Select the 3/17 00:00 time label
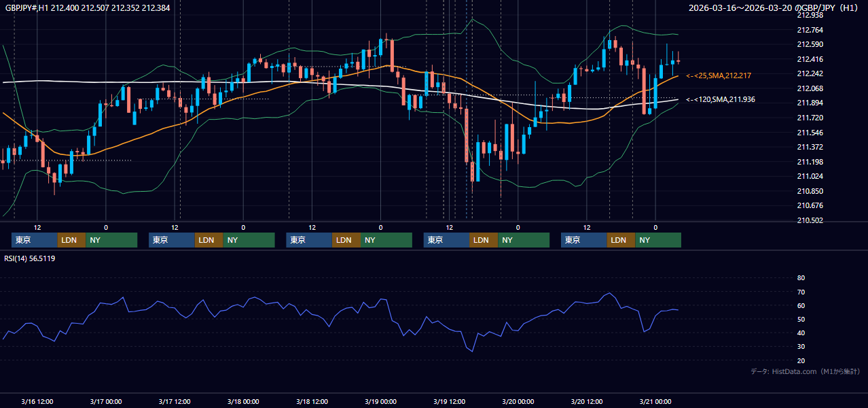868x408 pixels. [105, 401]
